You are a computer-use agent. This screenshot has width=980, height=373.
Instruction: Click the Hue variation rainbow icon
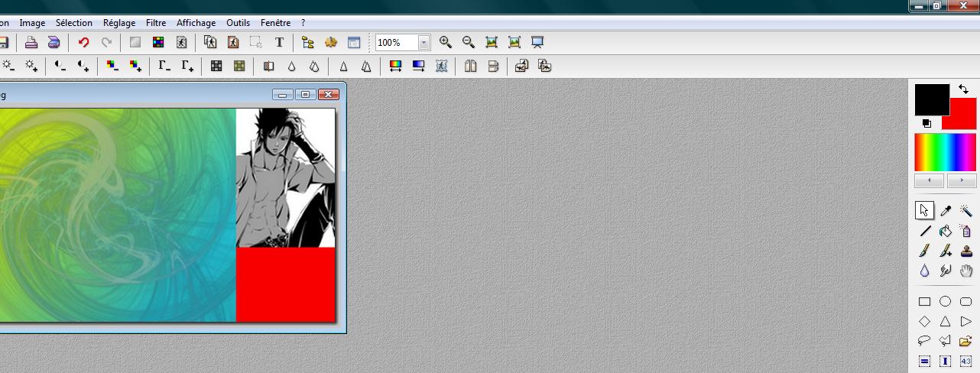pos(395,66)
